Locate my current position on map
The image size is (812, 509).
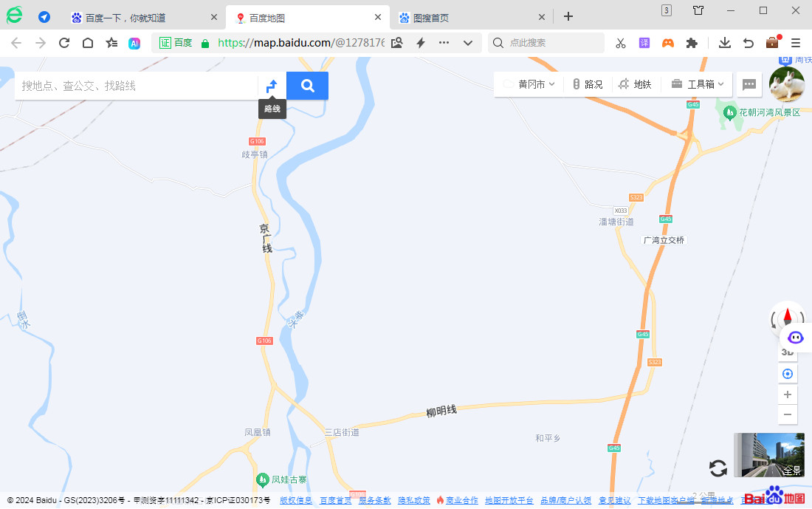tap(788, 374)
